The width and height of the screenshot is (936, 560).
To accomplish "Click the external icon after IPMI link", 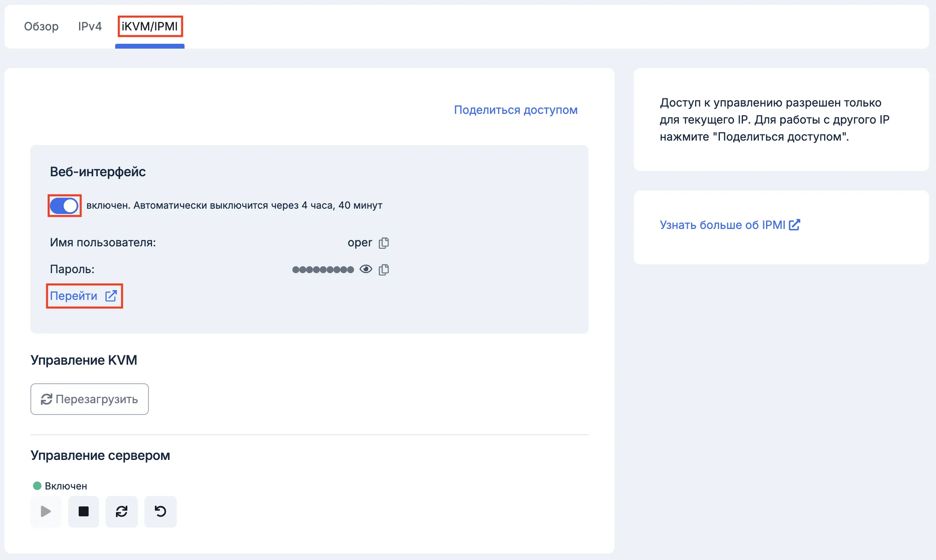I will [x=794, y=224].
